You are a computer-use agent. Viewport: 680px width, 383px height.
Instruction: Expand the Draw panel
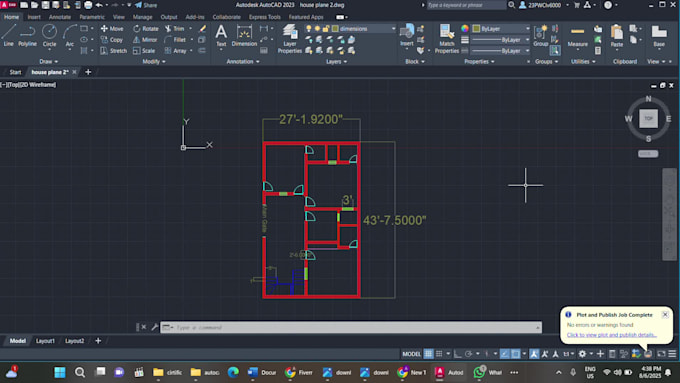[x=48, y=62]
